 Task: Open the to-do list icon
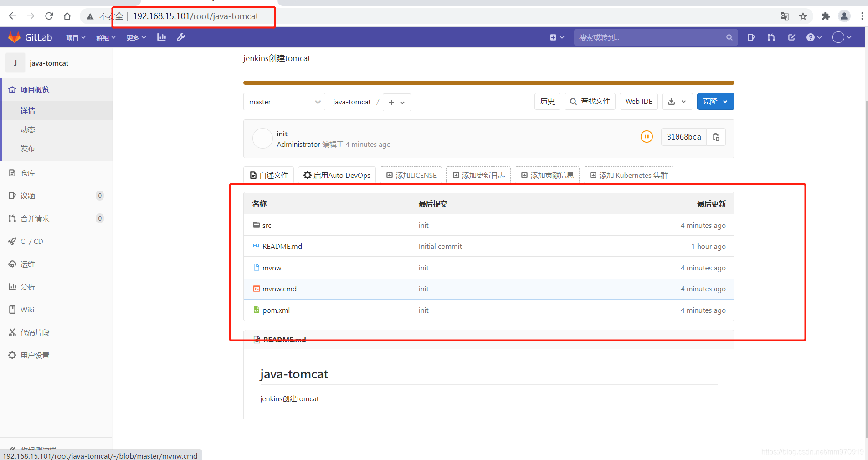pos(791,37)
